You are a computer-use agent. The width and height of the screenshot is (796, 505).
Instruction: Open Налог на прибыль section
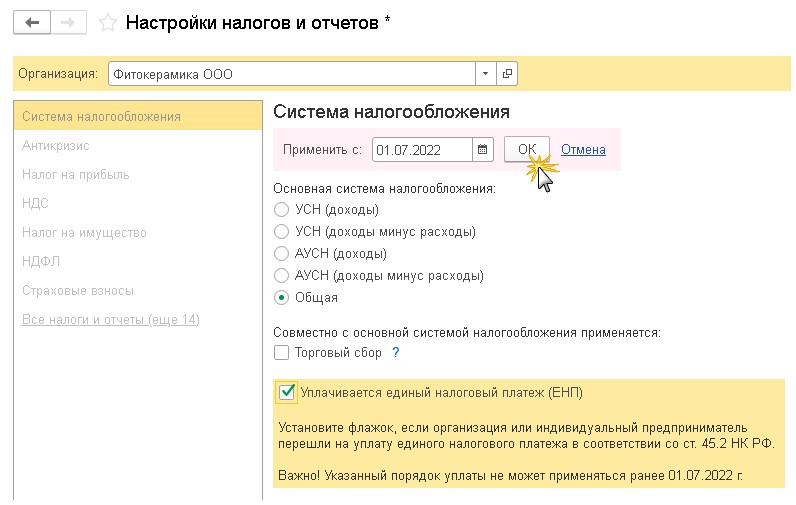click(x=76, y=175)
